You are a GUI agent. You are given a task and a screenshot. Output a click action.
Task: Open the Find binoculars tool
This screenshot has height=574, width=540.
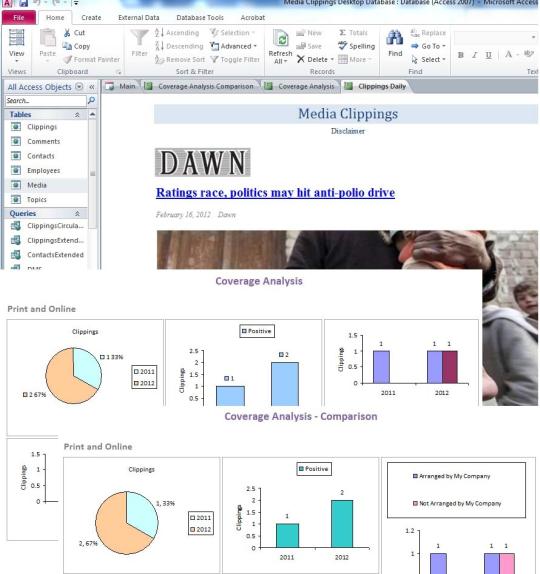395,38
